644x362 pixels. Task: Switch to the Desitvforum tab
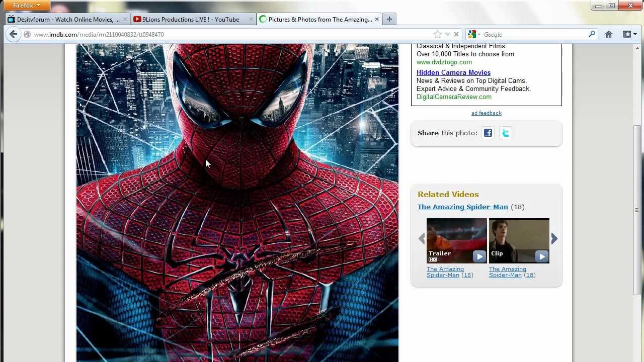tap(68, 20)
